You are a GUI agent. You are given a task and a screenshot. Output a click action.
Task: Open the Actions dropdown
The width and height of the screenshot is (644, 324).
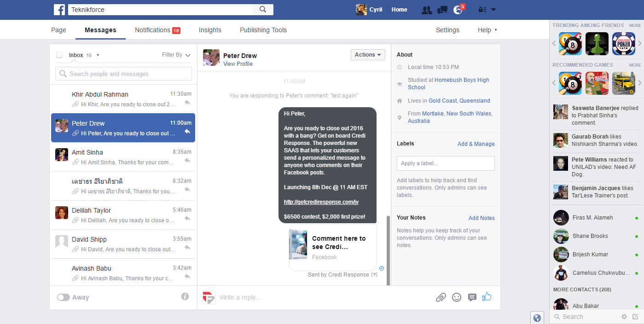[368, 55]
